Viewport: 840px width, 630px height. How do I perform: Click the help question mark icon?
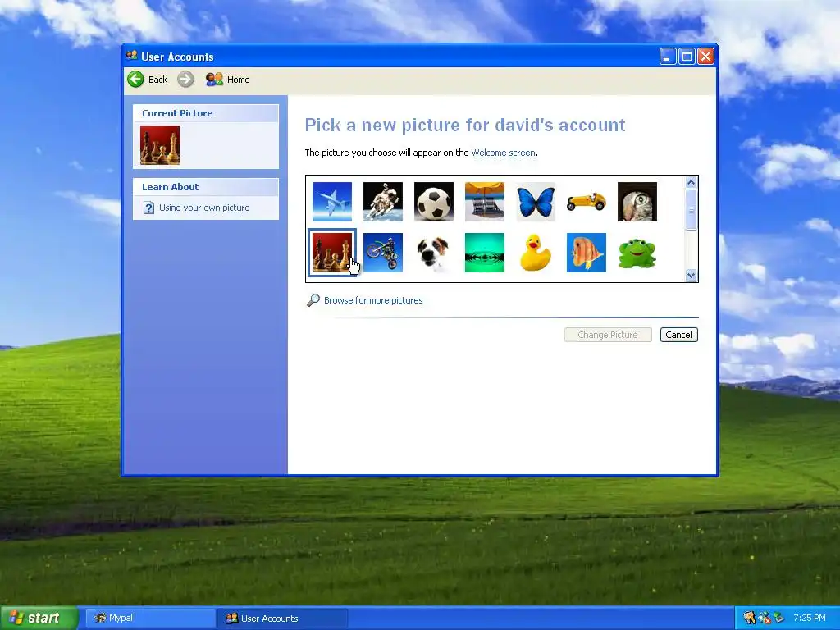click(149, 208)
